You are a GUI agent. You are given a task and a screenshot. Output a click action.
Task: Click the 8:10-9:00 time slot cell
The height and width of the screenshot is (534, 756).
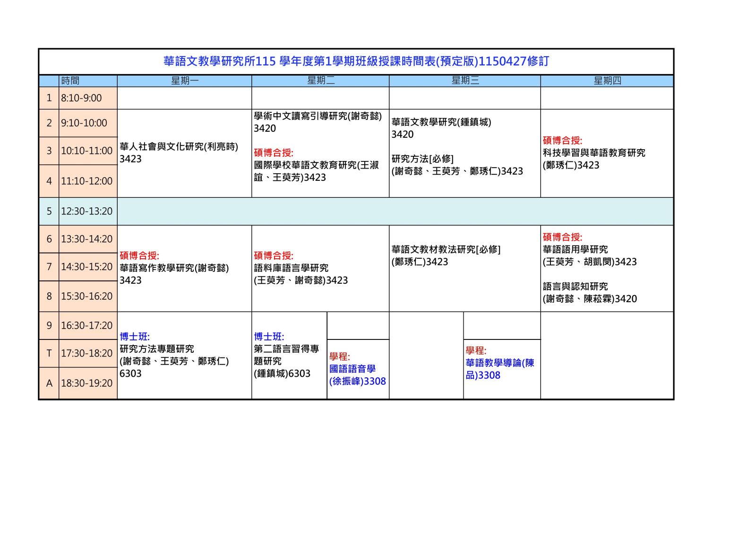[81, 98]
